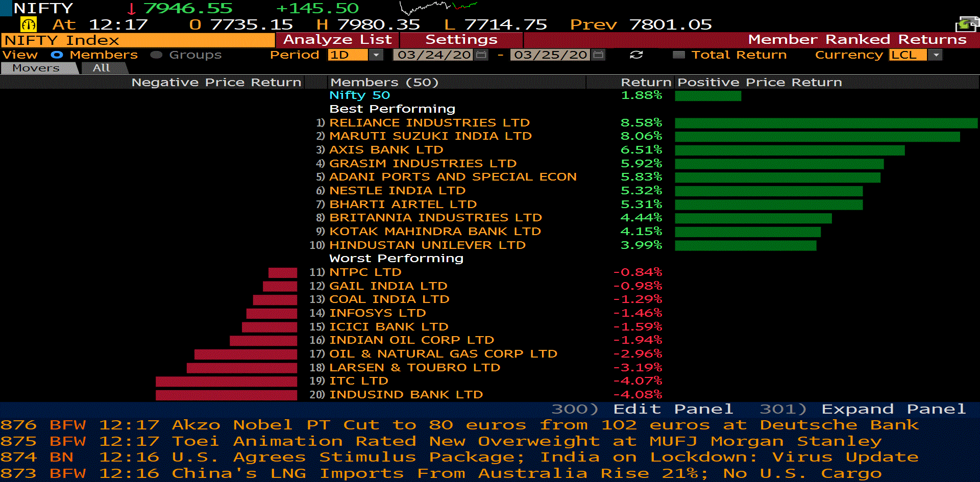Select the Members view radio button
This screenshot has width=980, height=482.
(x=57, y=55)
